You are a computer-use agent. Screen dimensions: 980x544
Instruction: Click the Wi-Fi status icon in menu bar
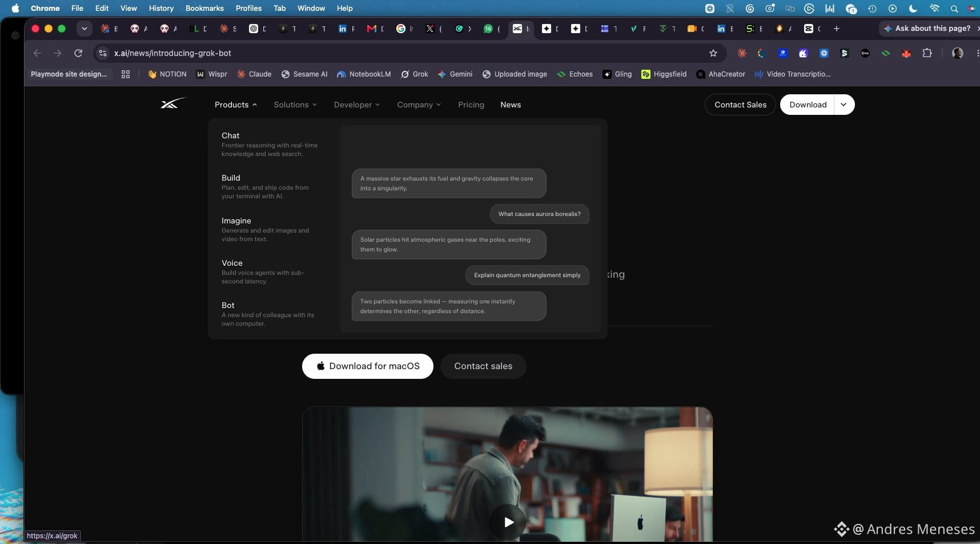(x=934, y=9)
